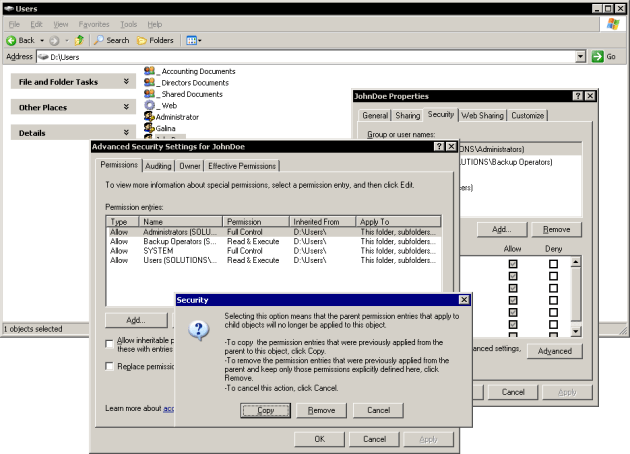Select the _Web folder icon
Viewport: 630px width, 454px height.
150,105
